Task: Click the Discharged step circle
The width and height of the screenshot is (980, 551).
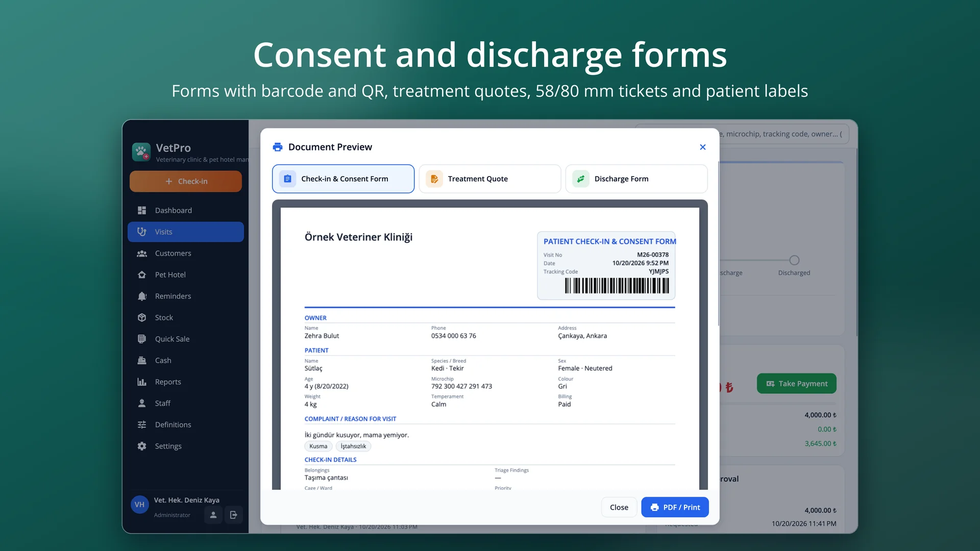Action: pos(794,260)
